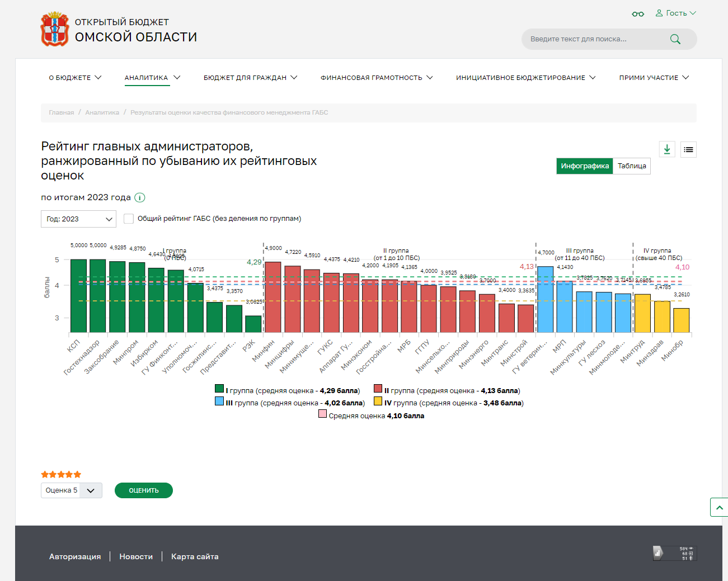The width and height of the screenshot is (728, 581).
Task: Enable the overall GABS rating checkbox
Action: click(x=129, y=219)
